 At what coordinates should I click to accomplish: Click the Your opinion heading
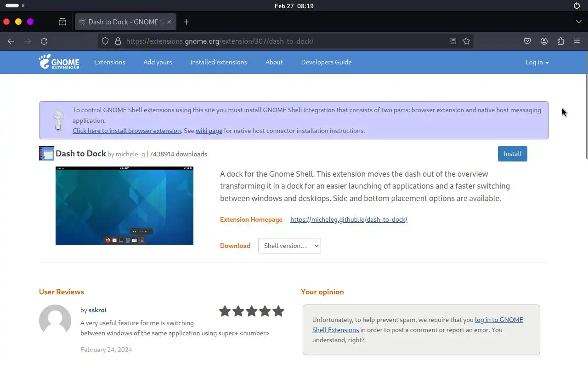pyautogui.click(x=322, y=292)
